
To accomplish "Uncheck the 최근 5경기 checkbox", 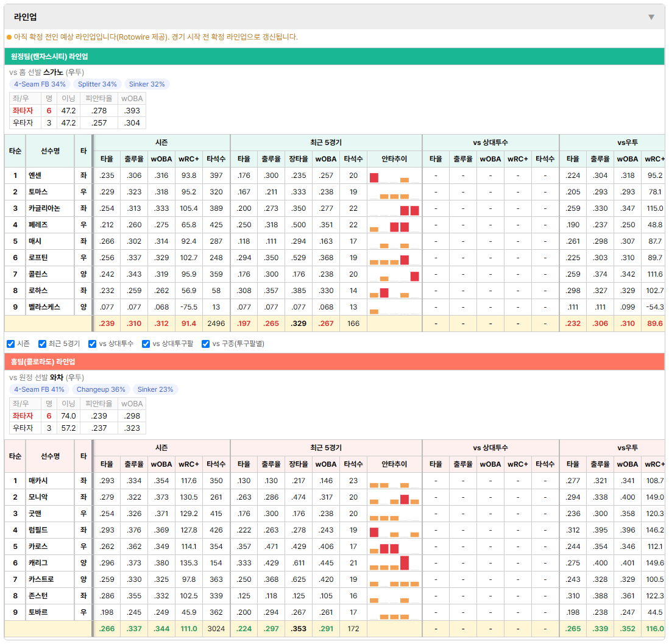I will point(42,344).
